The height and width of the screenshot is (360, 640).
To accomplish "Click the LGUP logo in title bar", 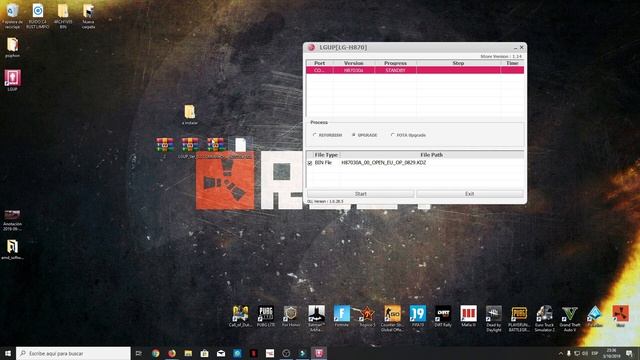I will pos(311,47).
